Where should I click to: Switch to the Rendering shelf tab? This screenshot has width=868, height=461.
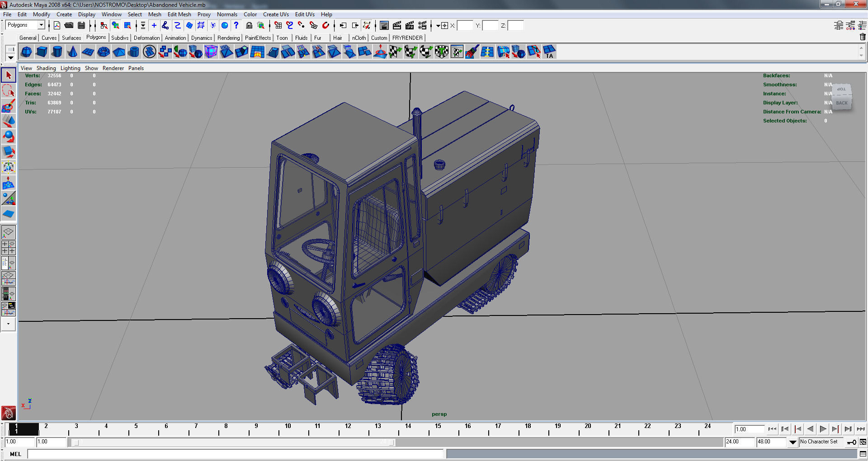pos(228,38)
